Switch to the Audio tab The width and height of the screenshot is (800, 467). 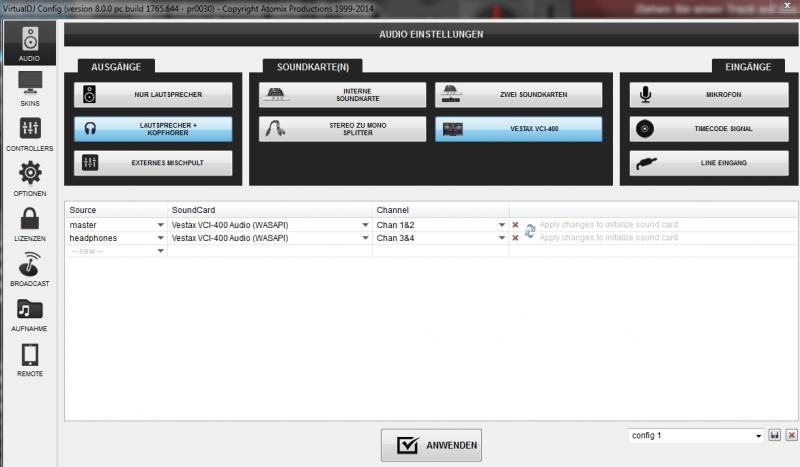30,43
